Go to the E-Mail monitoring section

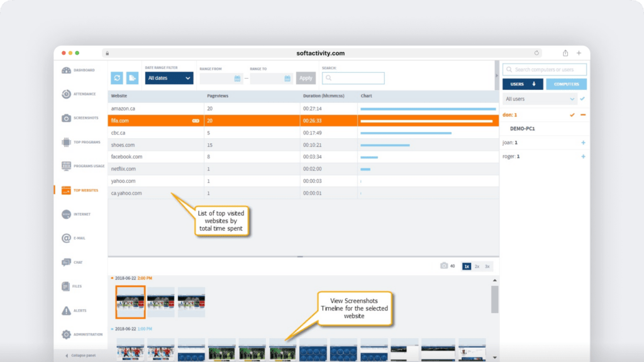(79, 238)
